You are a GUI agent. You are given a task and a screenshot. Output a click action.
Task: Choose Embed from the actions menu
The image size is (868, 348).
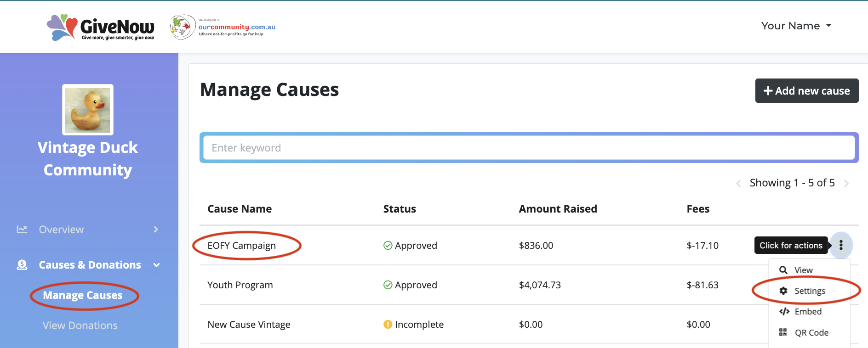point(808,312)
